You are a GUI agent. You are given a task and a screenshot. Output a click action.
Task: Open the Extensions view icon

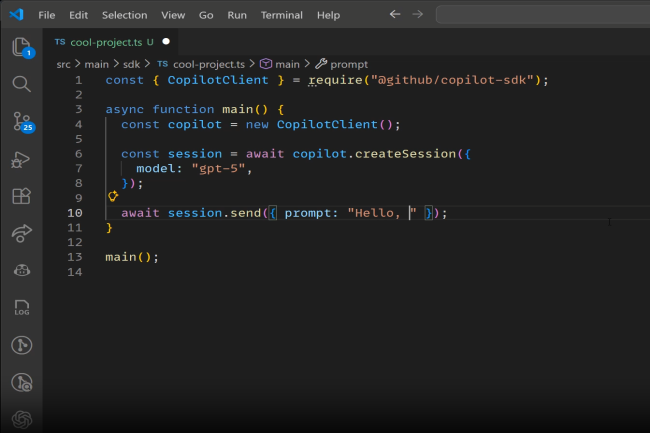click(21, 196)
